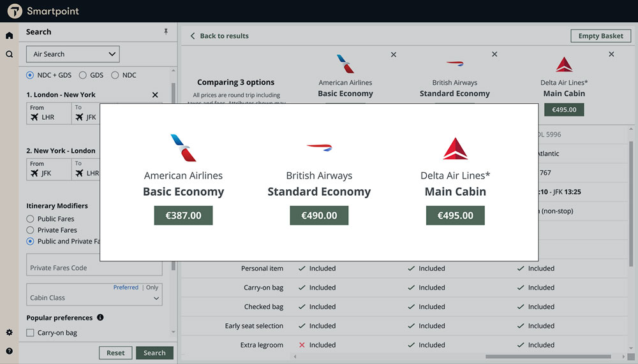Click the Search button
The height and width of the screenshot is (364, 638).
(x=154, y=353)
